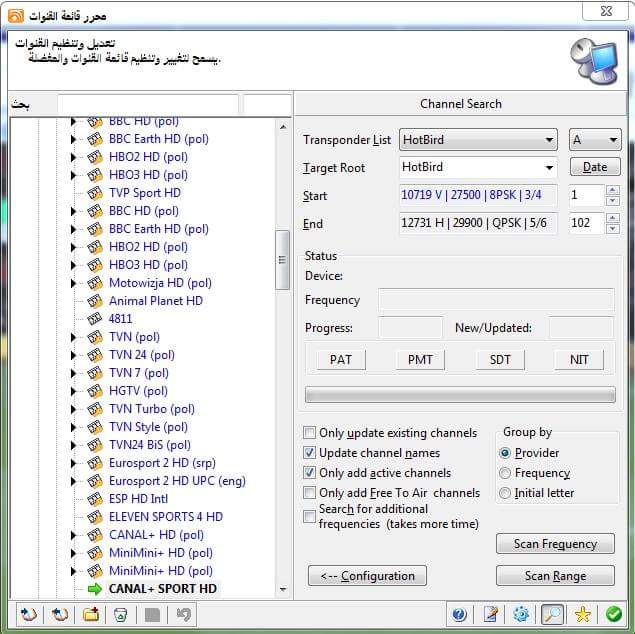The width and height of the screenshot is (635, 634).
Task: Toggle the channel search magnifier icon
Action: click(552, 614)
